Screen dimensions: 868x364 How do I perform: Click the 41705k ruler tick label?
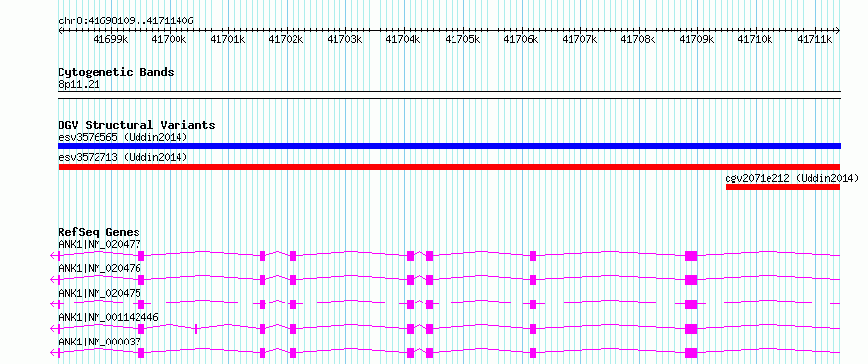463,39
